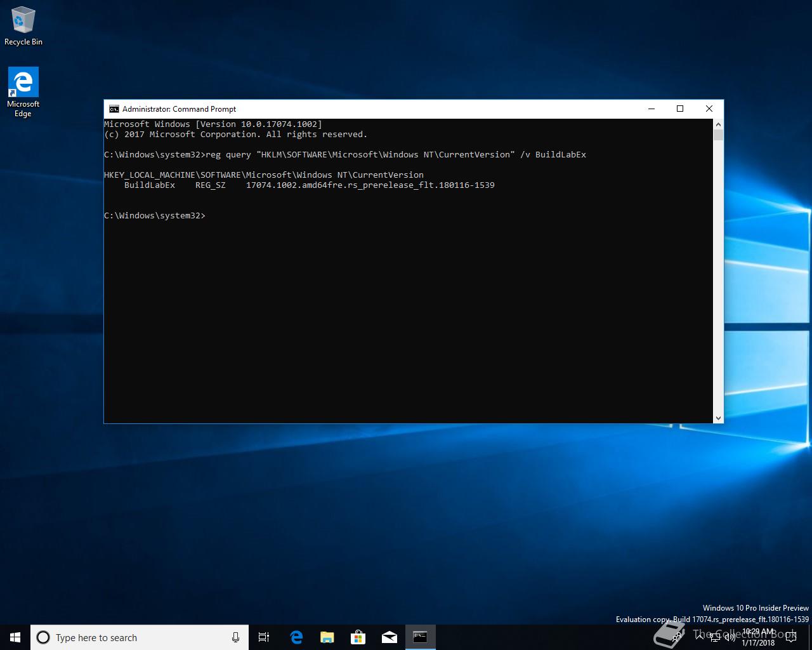Show hidden tray icons with the chevron
This screenshot has width=812, height=650.
700,637
